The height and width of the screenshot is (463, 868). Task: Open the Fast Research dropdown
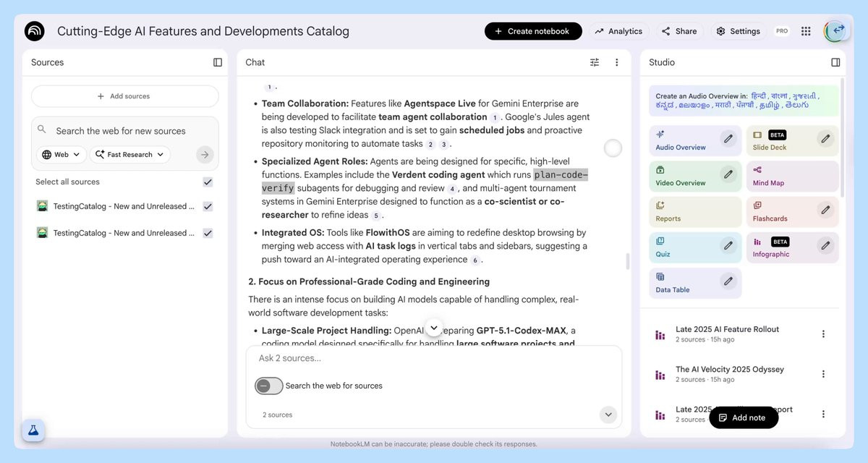point(129,154)
